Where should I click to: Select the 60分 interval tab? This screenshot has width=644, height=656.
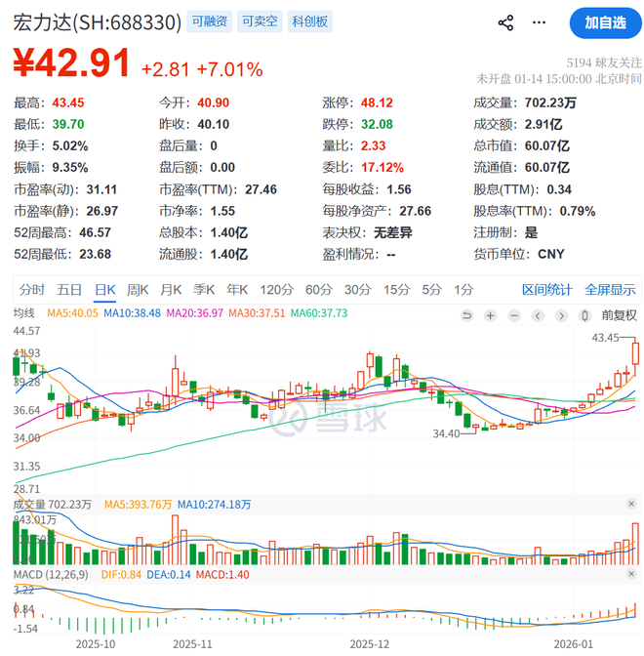[318, 289]
